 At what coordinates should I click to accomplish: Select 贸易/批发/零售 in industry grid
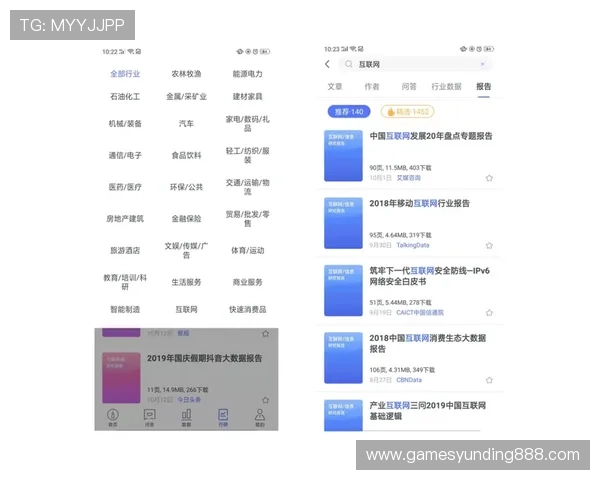(x=248, y=219)
